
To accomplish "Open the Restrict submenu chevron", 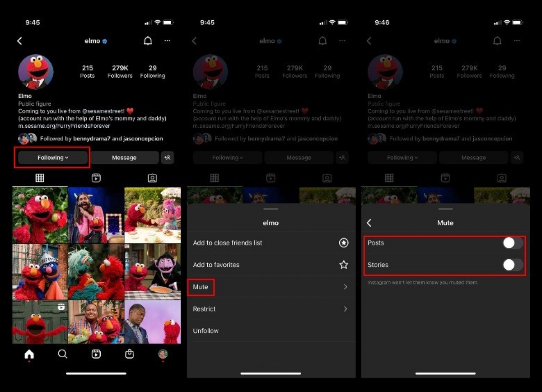I will [346, 309].
